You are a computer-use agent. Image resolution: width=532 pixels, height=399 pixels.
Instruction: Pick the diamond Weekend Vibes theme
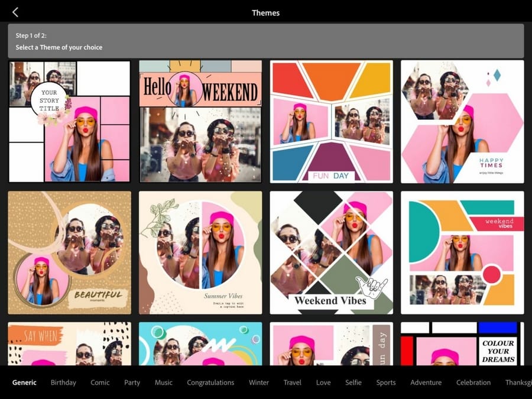(x=331, y=252)
